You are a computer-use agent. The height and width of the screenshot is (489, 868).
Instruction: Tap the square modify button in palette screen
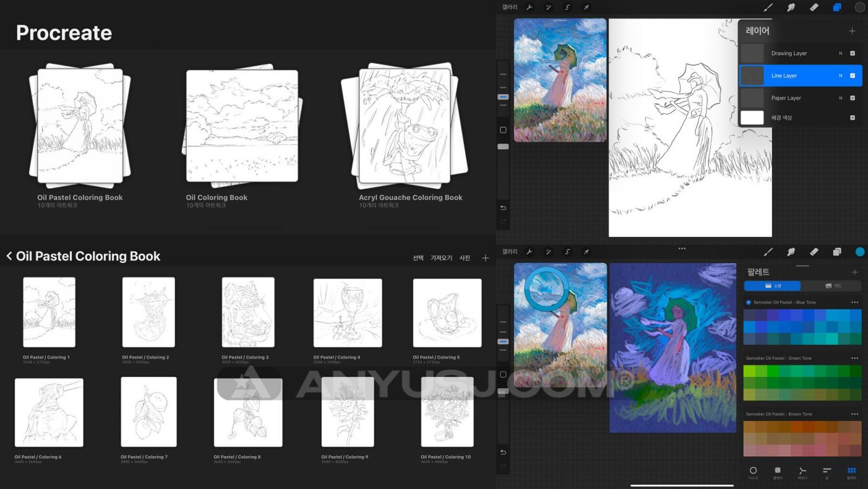pyautogui.click(x=503, y=374)
